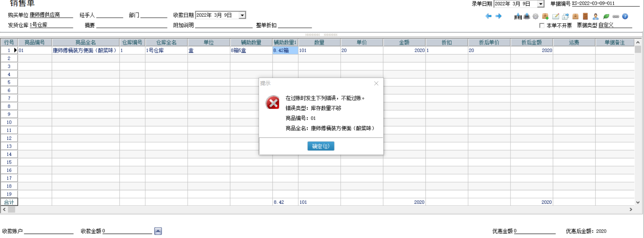Click the 商品编号 column header
Screen dimensions: 644x238
pyautogui.click(x=35, y=42)
